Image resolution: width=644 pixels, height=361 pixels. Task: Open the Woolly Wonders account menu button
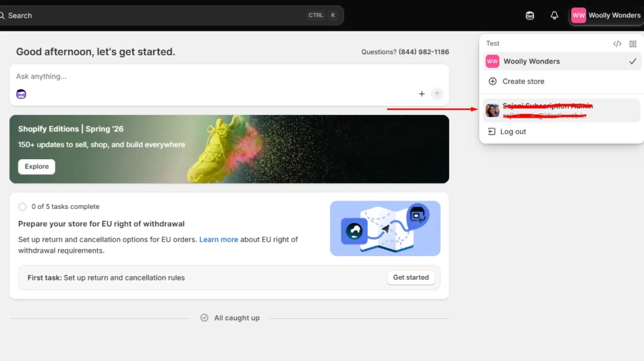point(606,16)
